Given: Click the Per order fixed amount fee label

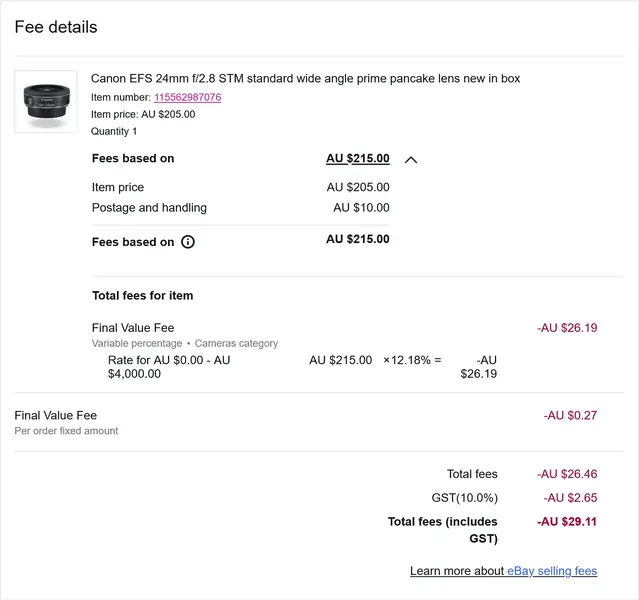Looking at the screenshot, I should click(x=66, y=431).
